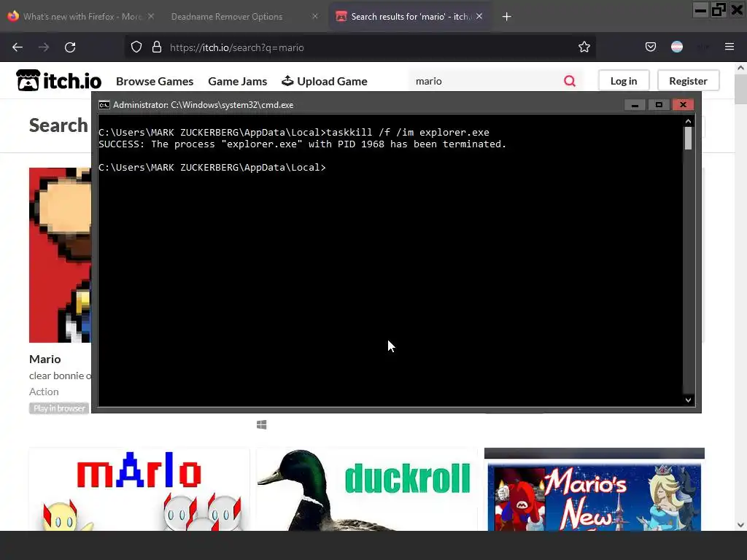Click the padlock site information icon

coord(157,47)
